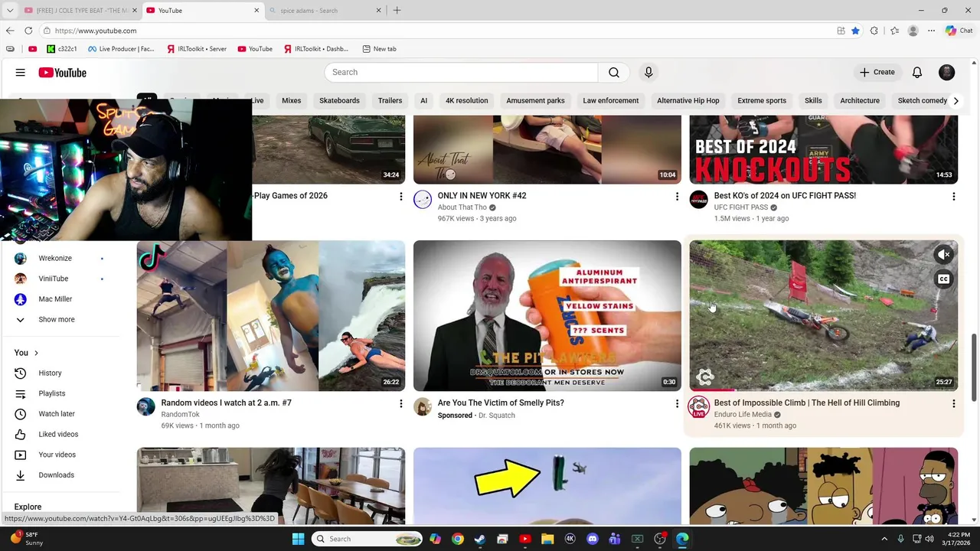The width and height of the screenshot is (980, 551).
Task: Select the Trailers category chip
Action: [390, 101]
